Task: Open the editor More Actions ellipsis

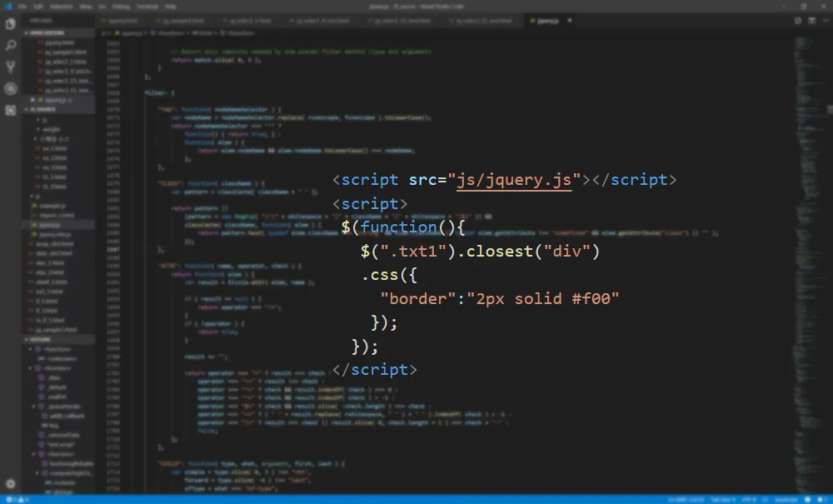Action: pos(826,21)
